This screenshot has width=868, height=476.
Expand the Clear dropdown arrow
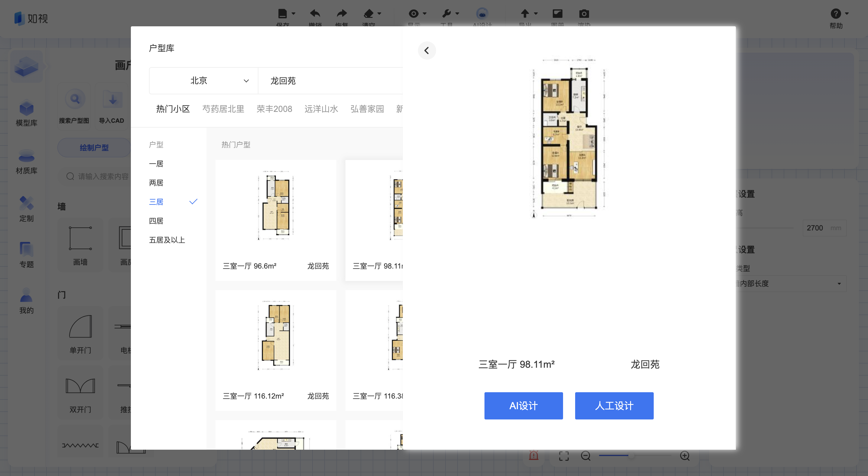379,14
